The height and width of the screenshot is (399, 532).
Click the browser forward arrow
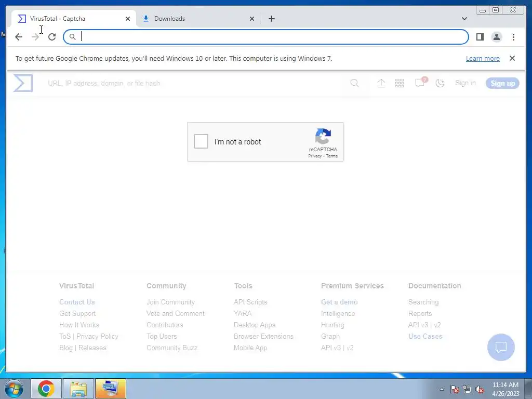point(35,37)
